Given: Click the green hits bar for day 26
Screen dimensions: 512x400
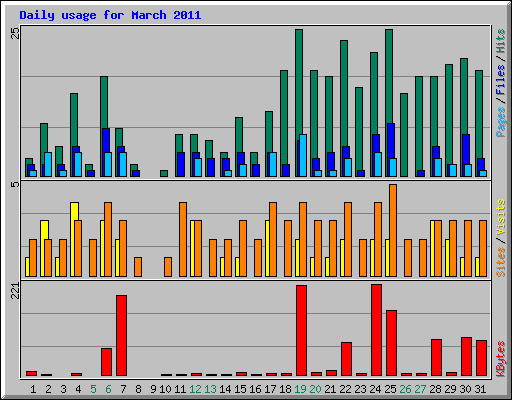Looking at the screenshot, I should coord(404,135).
